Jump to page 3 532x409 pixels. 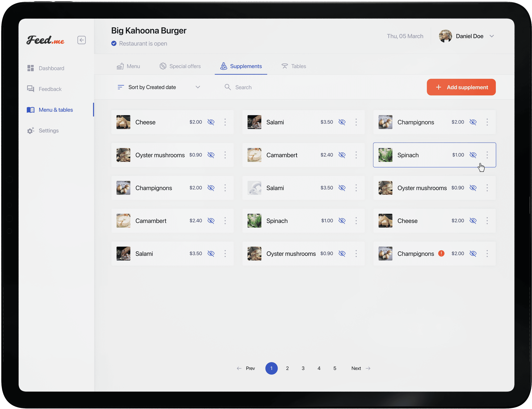303,368
